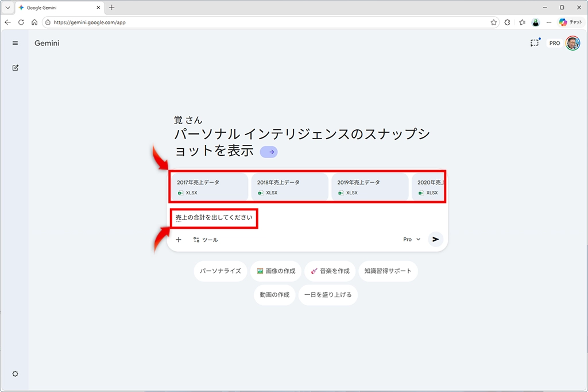Click the temporary chat dashed-bubble icon
The width and height of the screenshot is (588, 392).
pyautogui.click(x=535, y=43)
